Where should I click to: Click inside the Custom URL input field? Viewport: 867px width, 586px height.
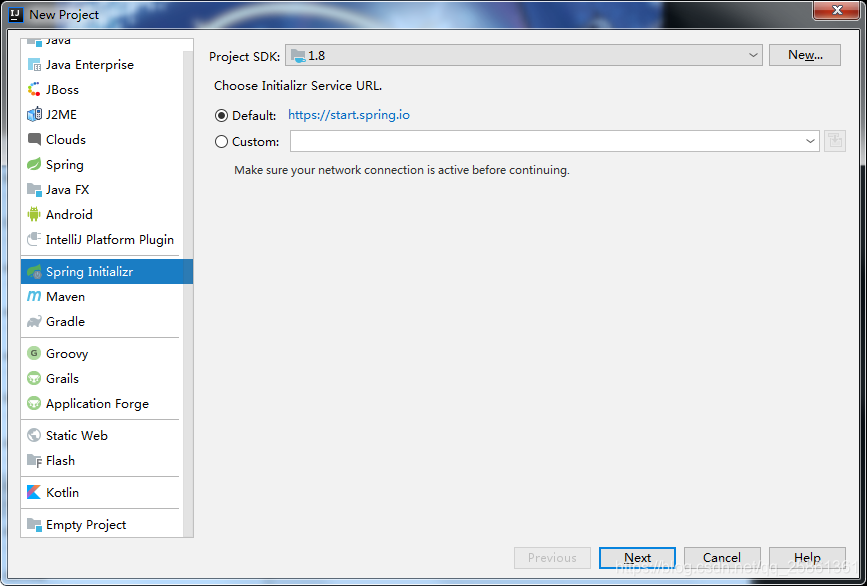[546, 142]
